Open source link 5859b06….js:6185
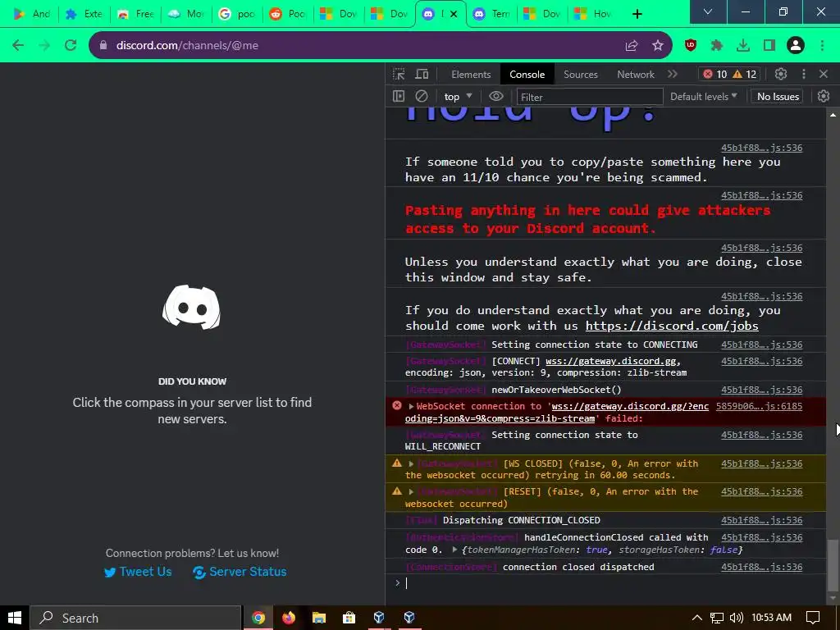This screenshot has height=630, width=840. 759,406
